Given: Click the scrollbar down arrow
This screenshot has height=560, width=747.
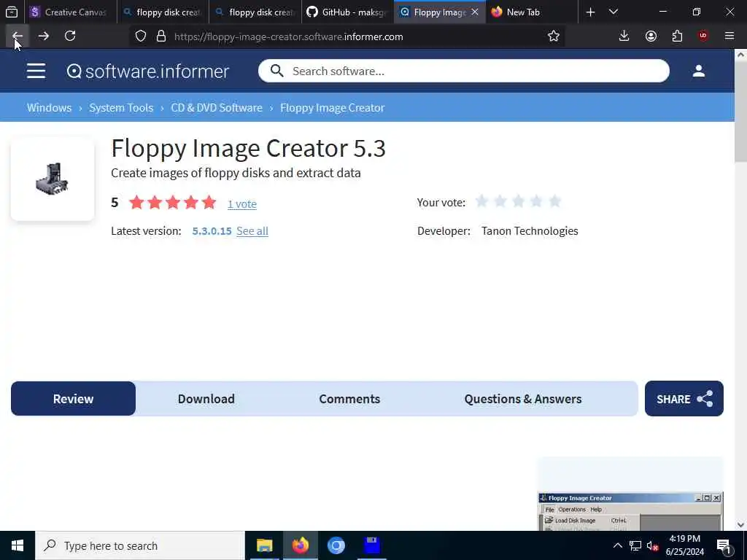Looking at the screenshot, I should pos(740,525).
